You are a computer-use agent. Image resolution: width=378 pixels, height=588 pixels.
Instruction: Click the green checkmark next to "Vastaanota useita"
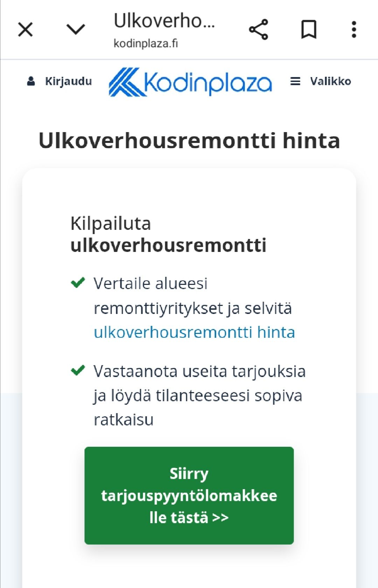(x=78, y=370)
